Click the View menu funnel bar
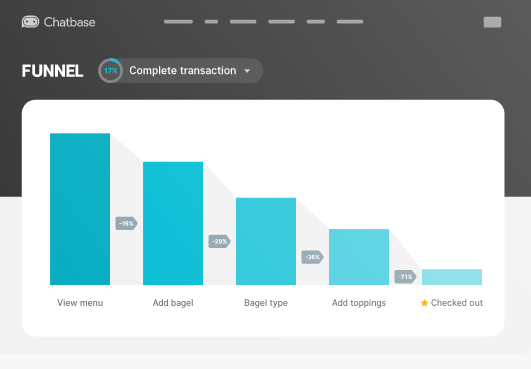 [x=80, y=209]
